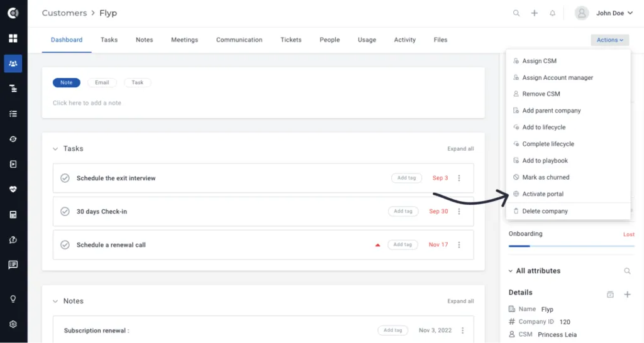The image size is (644, 343).
Task: Choose Assign Account manager
Action: 569,77
